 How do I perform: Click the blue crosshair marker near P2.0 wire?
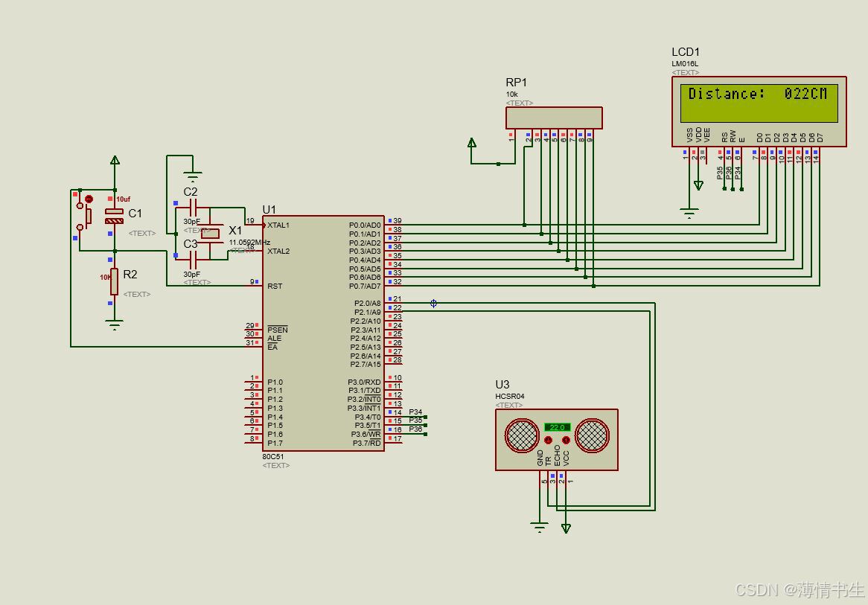point(433,303)
